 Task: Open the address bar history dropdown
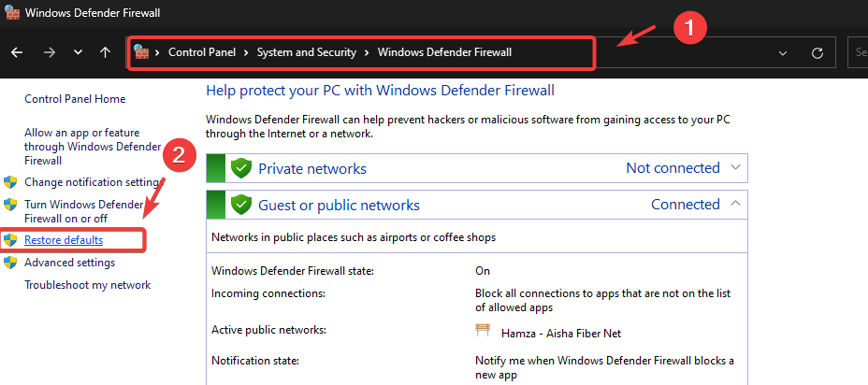coord(782,52)
